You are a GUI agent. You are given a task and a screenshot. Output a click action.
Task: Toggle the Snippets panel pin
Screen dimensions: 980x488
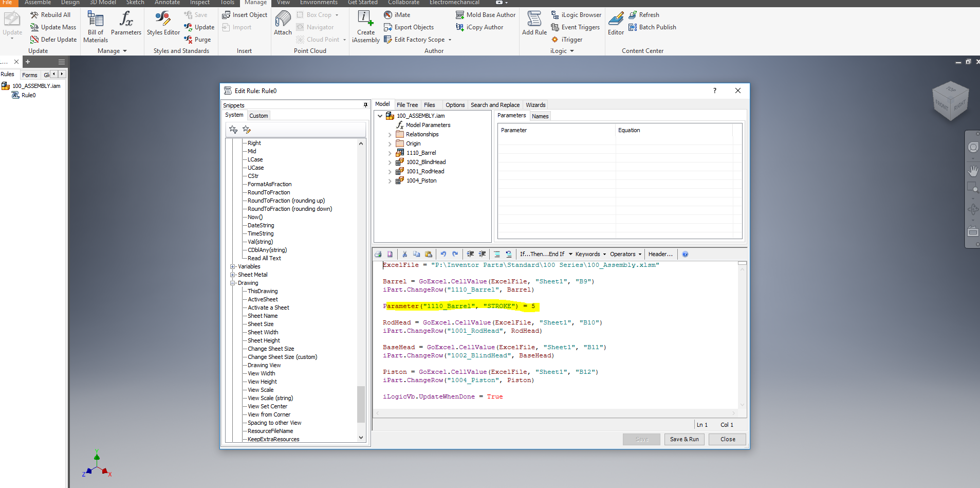[365, 105]
